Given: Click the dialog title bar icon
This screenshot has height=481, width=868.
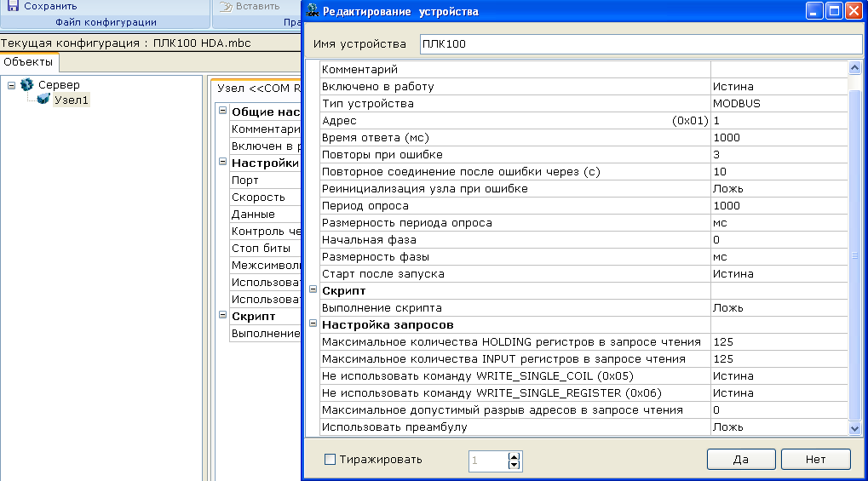Looking at the screenshot, I should click(313, 12).
